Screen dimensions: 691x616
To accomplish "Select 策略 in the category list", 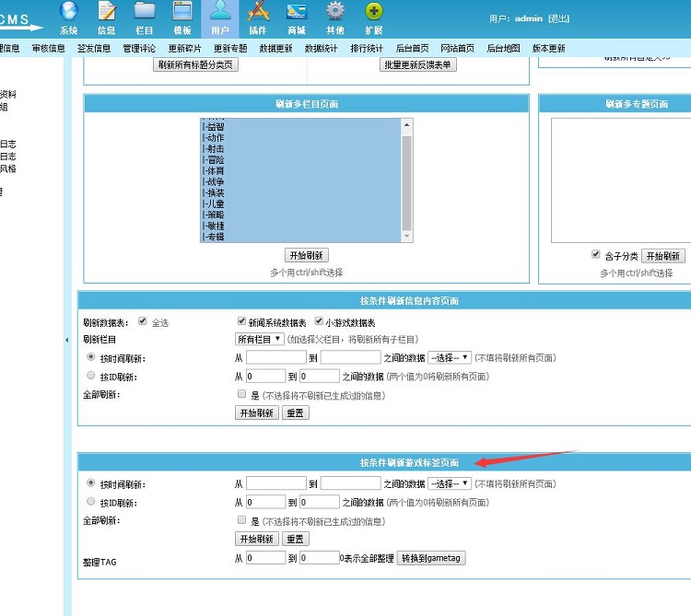I will point(301,215).
